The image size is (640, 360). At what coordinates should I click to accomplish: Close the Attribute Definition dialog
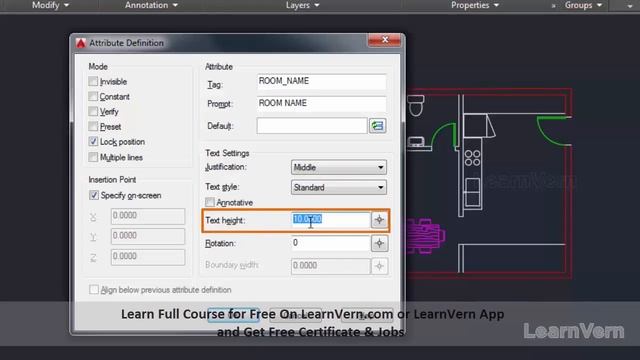(x=384, y=40)
